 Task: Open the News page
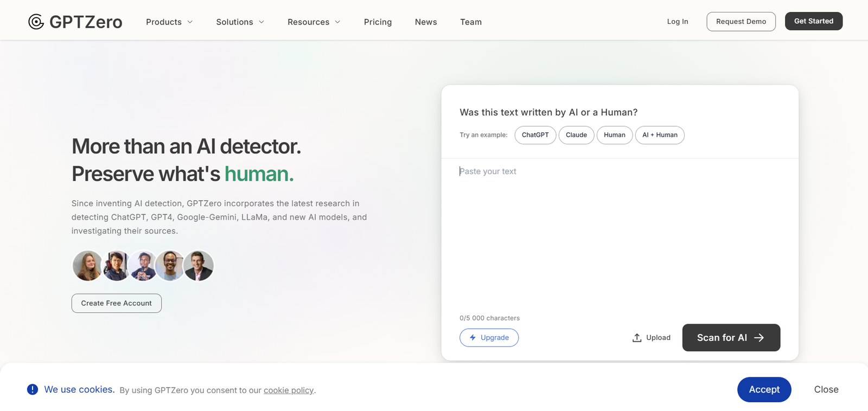pos(426,22)
